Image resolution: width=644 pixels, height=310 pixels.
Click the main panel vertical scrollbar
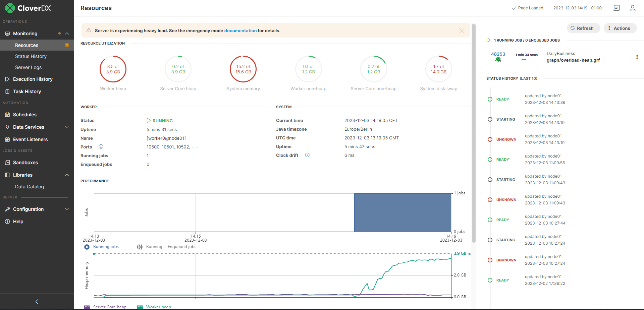click(x=474, y=134)
